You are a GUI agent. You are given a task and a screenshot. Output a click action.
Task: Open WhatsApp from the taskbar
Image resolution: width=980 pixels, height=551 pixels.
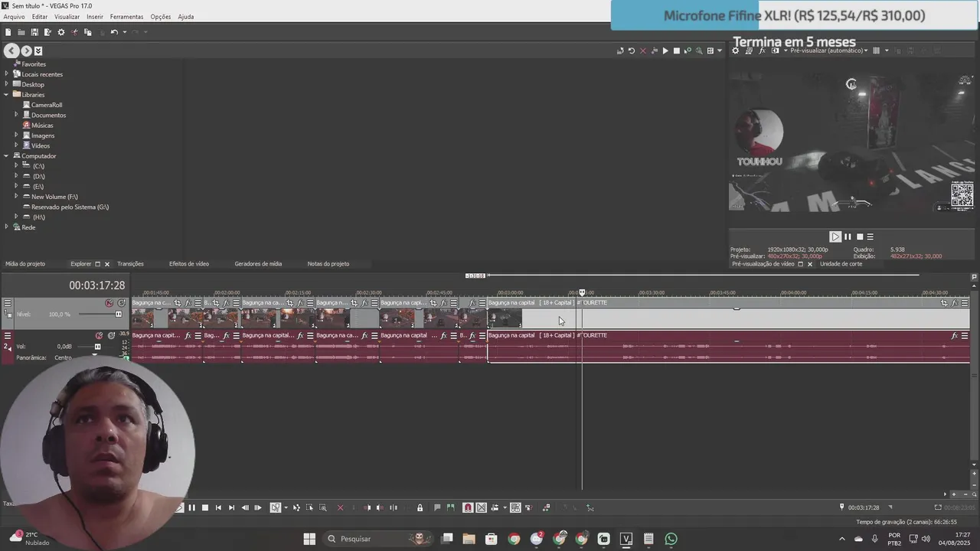click(671, 539)
